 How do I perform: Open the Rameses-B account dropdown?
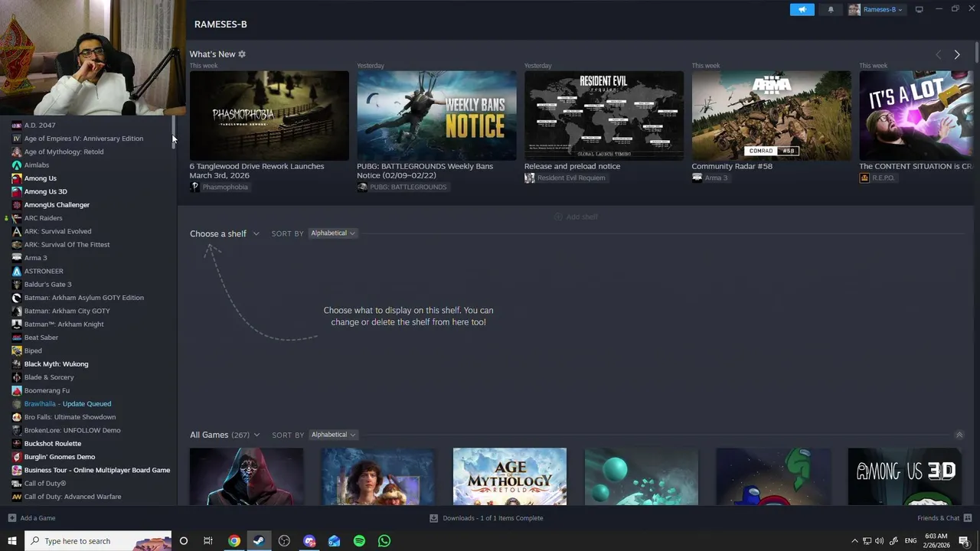876,9
